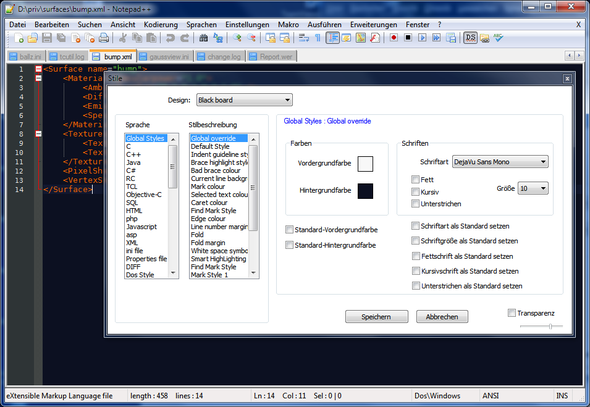The image size is (590, 407).
Task: Pick the Hintergrundfarbe color swatch
Action: [365, 191]
